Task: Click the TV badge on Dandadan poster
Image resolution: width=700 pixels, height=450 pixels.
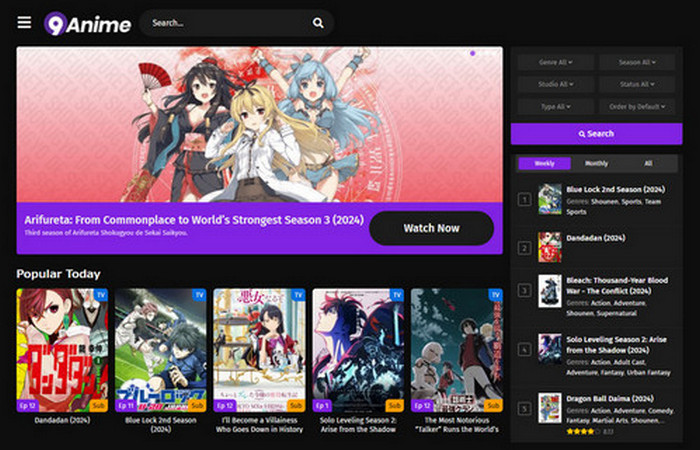Action: pyautogui.click(x=101, y=295)
